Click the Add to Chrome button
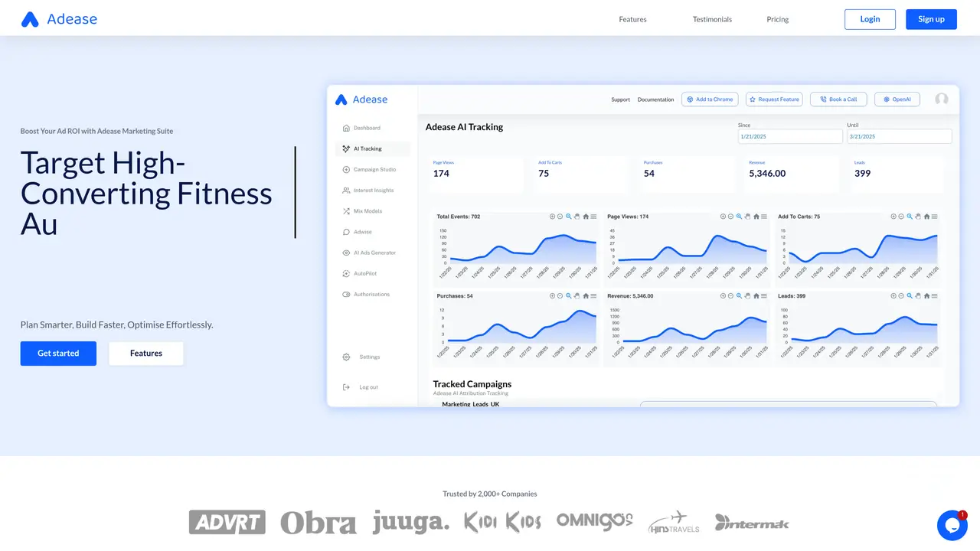This screenshot has width=980, height=551. (710, 99)
